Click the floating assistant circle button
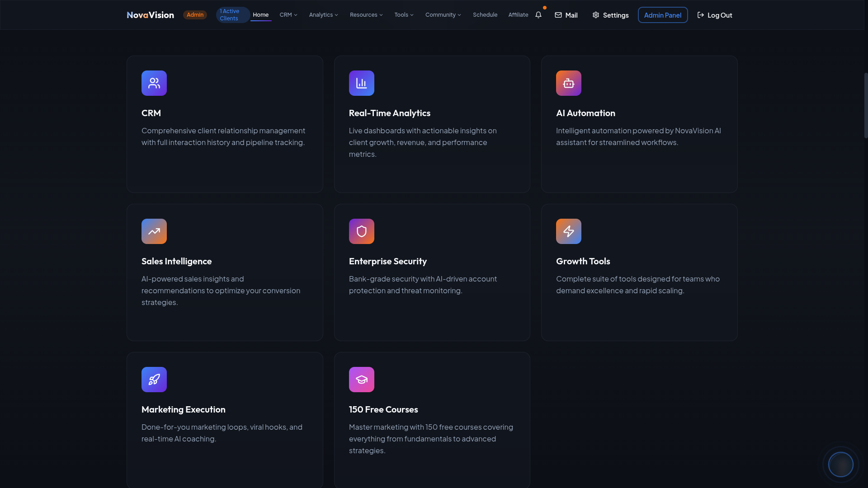 point(840,464)
